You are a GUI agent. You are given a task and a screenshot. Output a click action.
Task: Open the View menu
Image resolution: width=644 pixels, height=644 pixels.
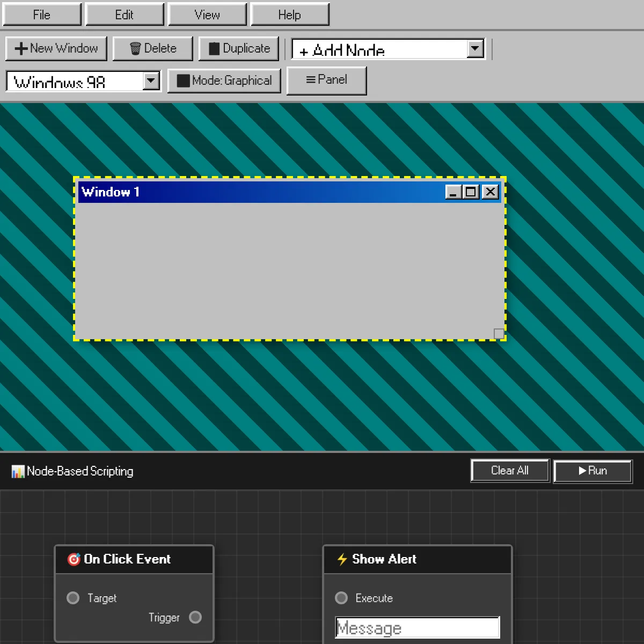coord(207,14)
